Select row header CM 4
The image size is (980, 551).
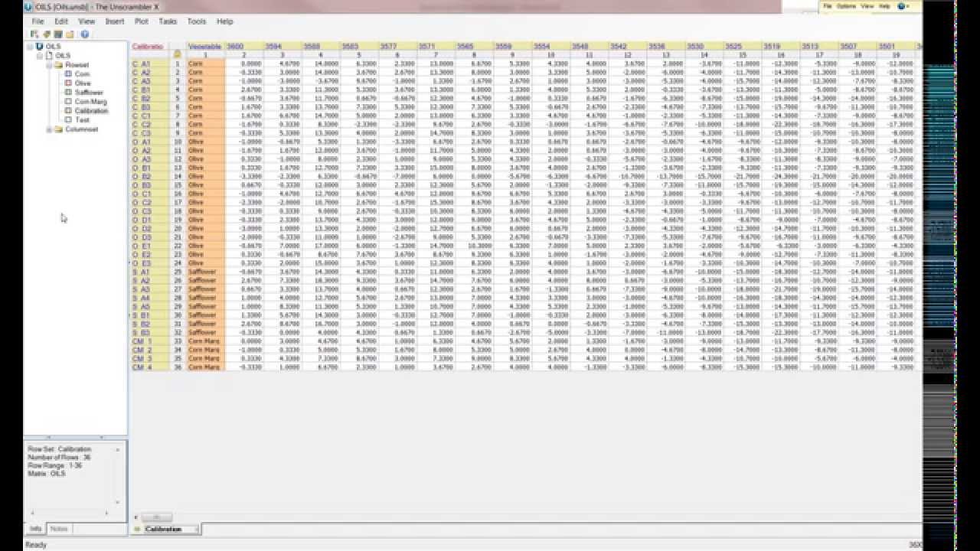[x=150, y=367]
